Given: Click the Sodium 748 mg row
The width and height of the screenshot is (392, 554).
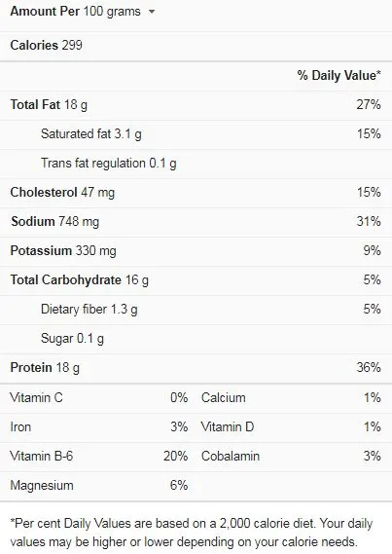Looking at the screenshot, I should point(196,222).
